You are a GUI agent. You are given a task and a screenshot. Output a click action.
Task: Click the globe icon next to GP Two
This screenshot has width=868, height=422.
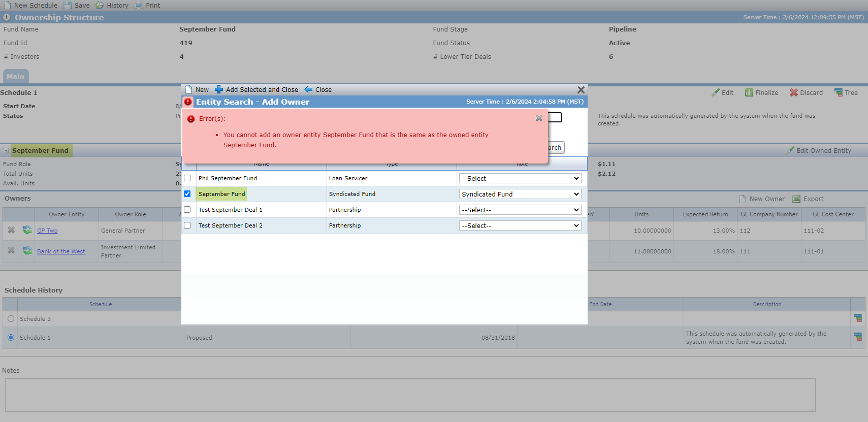27,230
